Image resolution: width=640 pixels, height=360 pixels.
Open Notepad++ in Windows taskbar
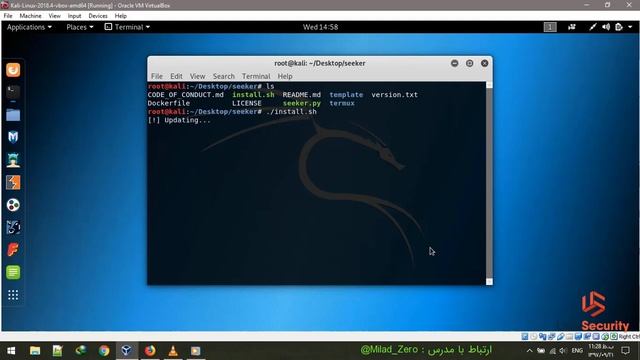58,351
